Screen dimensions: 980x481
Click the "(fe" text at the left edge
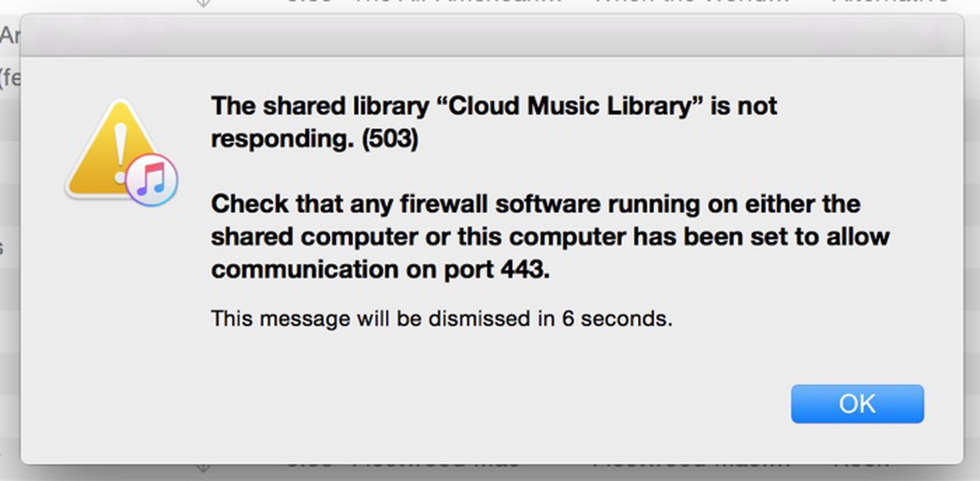[10, 78]
